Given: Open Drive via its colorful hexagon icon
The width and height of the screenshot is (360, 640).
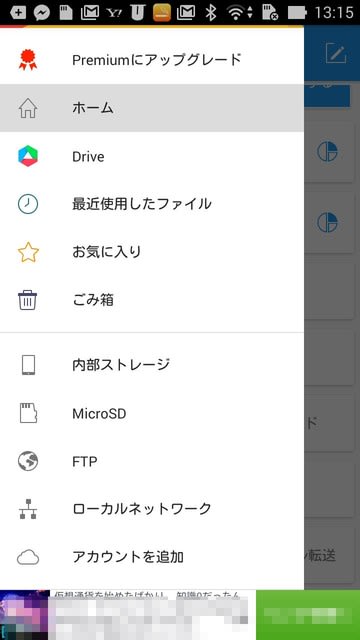Looking at the screenshot, I should tap(28, 156).
